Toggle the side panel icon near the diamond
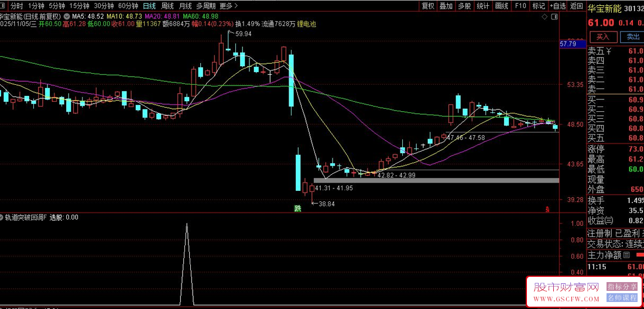The height and width of the screenshot is (309, 644). (555, 17)
